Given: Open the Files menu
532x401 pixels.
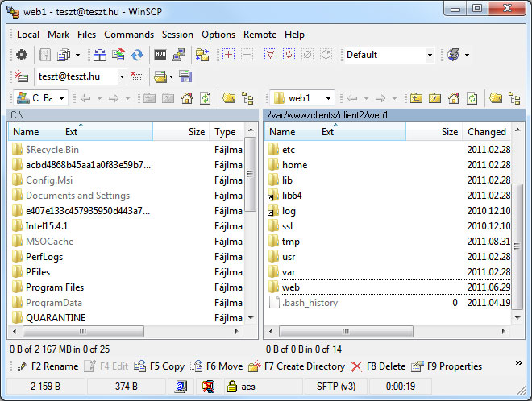Looking at the screenshot, I should click(86, 35).
